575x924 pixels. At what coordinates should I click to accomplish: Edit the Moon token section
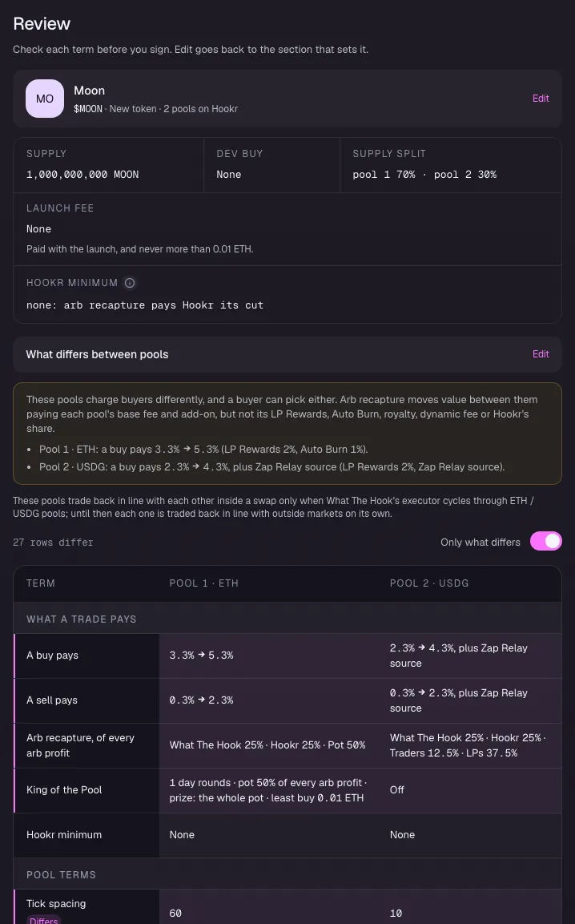pos(541,99)
